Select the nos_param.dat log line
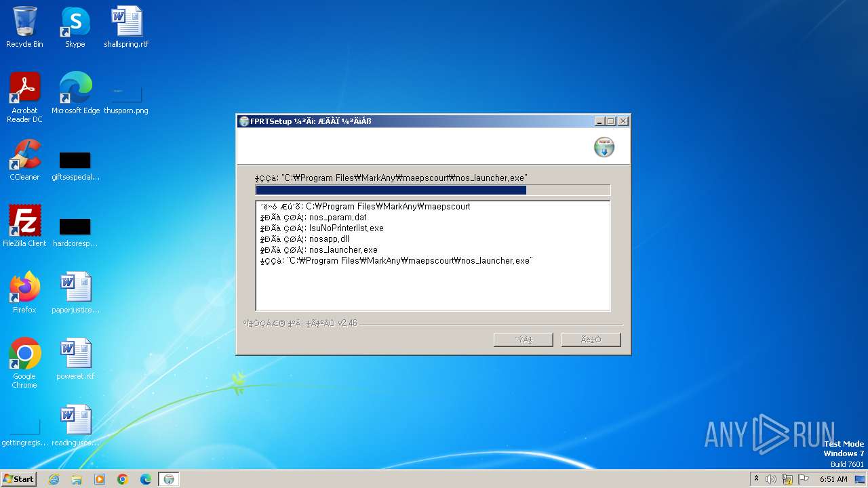868x488 pixels. coord(313,218)
